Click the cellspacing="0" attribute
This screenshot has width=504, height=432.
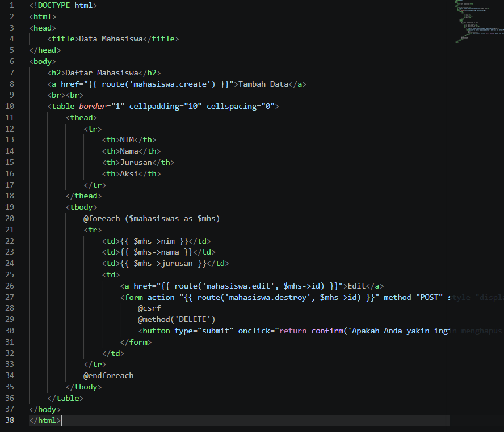click(241, 106)
